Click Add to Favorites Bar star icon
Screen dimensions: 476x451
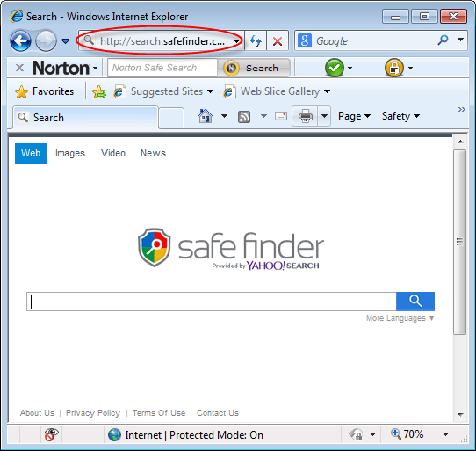pos(99,91)
